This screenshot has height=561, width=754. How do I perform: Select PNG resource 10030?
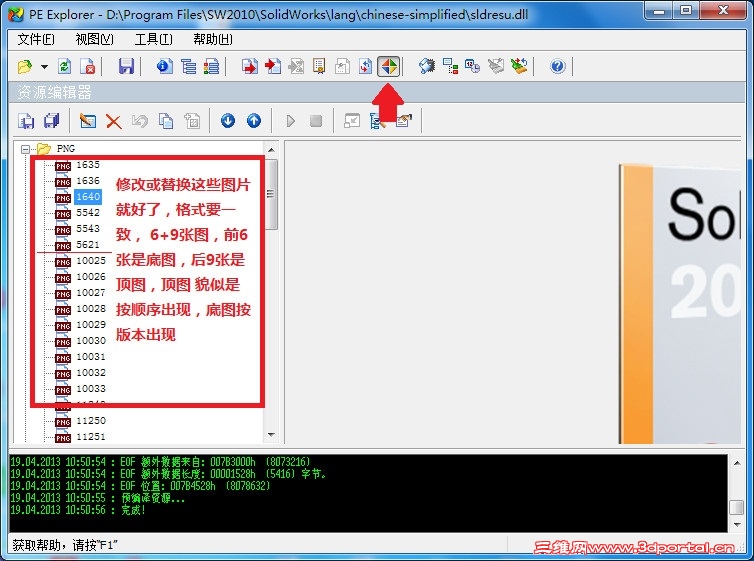[91, 340]
